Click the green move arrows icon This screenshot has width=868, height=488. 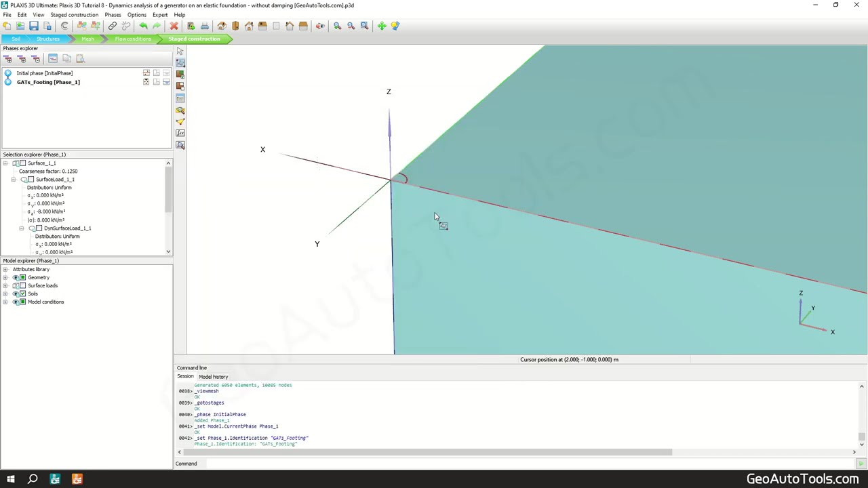point(382,26)
